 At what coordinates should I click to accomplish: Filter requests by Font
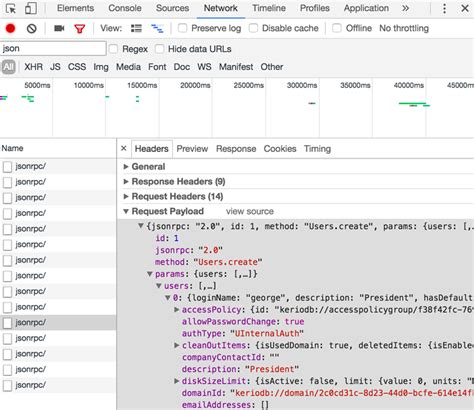click(x=157, y=67)
